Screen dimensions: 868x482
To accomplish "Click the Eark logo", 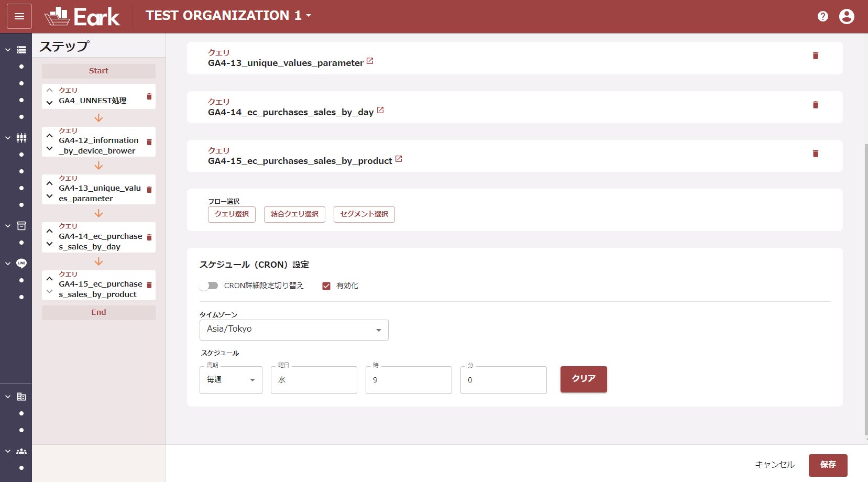I will (x=82, y=16).
